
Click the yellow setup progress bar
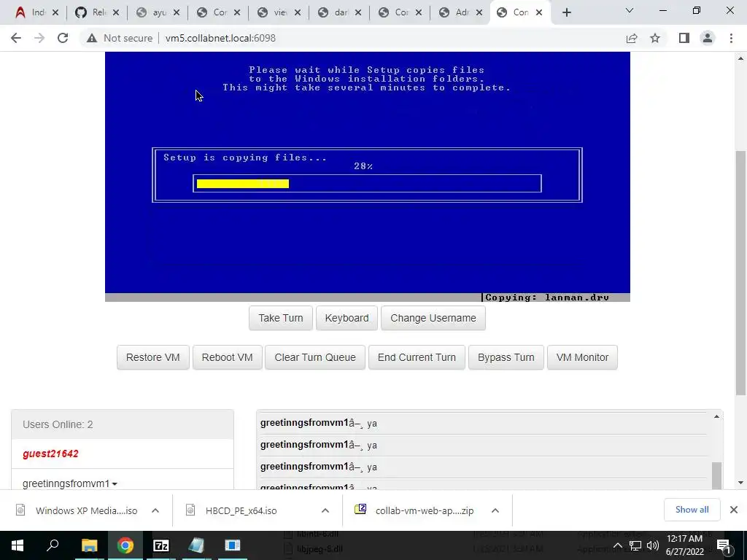[x=243, y=184]
